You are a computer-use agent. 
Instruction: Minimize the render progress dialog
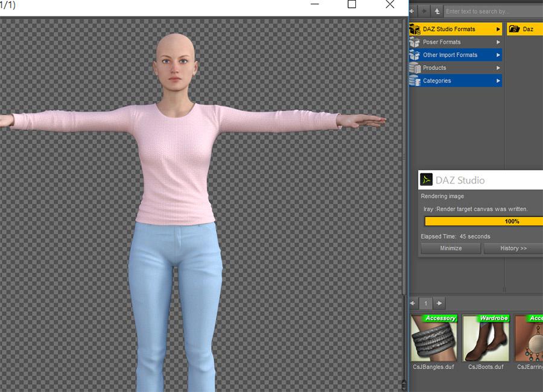point(451,248)
